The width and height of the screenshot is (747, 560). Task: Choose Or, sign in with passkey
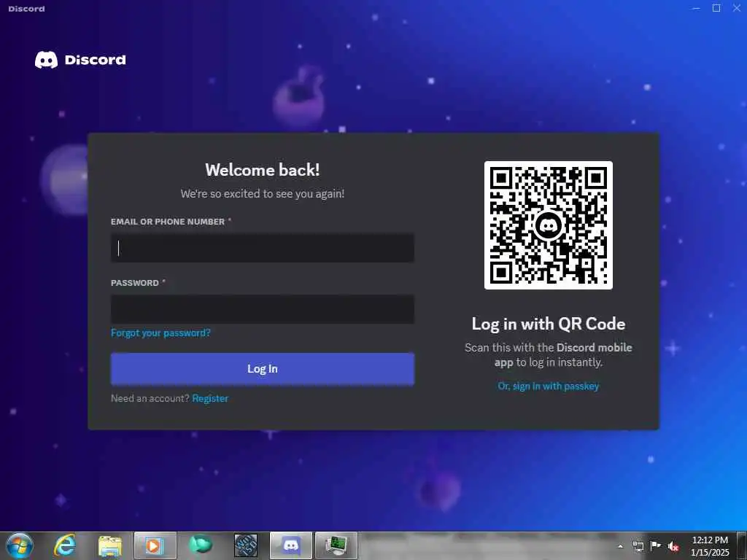coord(549,386)
